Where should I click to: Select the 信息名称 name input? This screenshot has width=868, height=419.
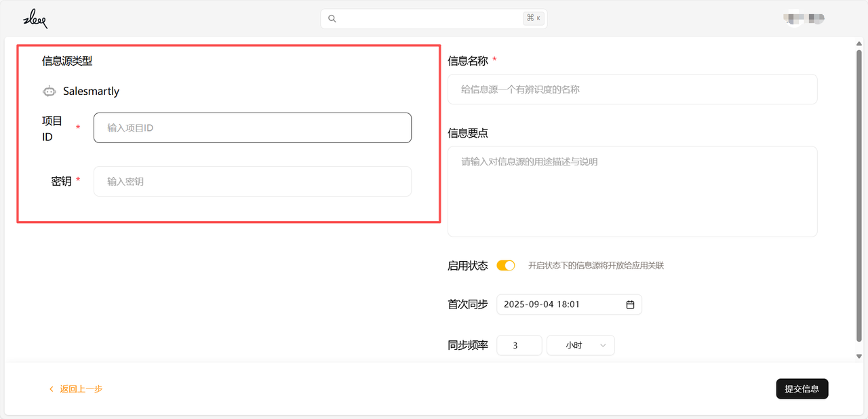point(632,89)
